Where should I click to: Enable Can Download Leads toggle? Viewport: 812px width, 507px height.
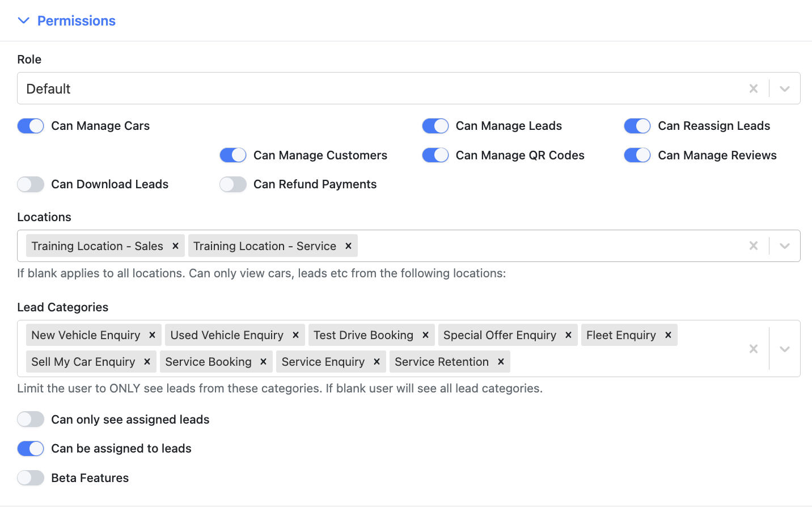point(31,184)
